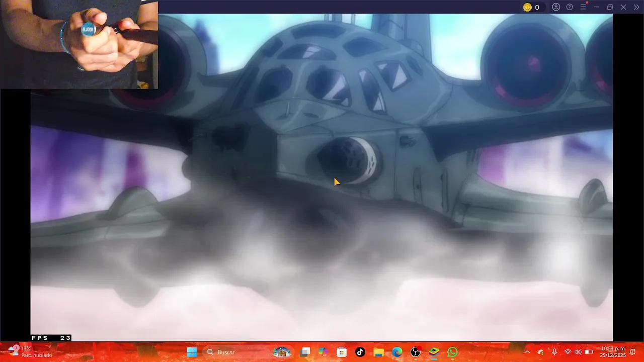The width and height of the screenshot is (644, 362).
Task: Open the winter village search highlight icon
Action: (282, 352)
